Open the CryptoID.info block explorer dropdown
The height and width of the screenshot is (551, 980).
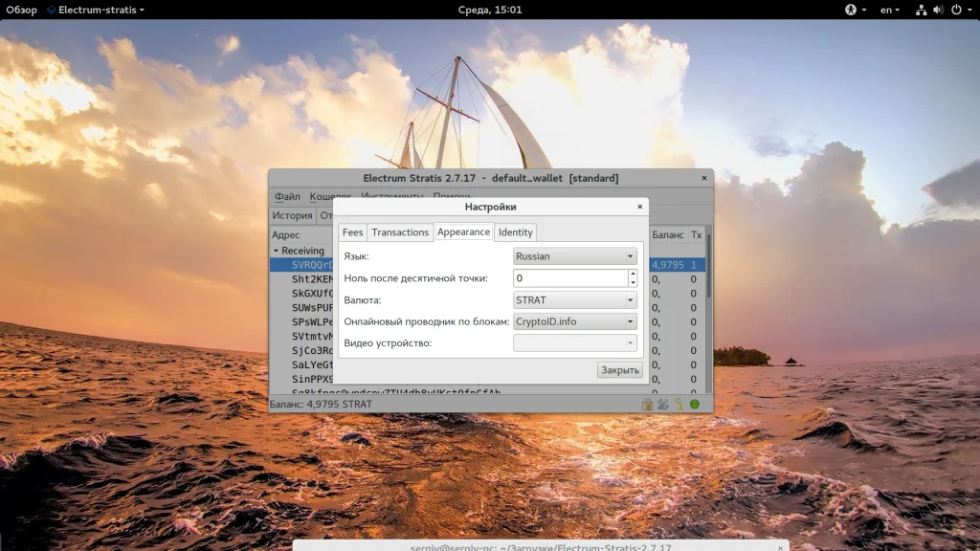coord(574,321)
